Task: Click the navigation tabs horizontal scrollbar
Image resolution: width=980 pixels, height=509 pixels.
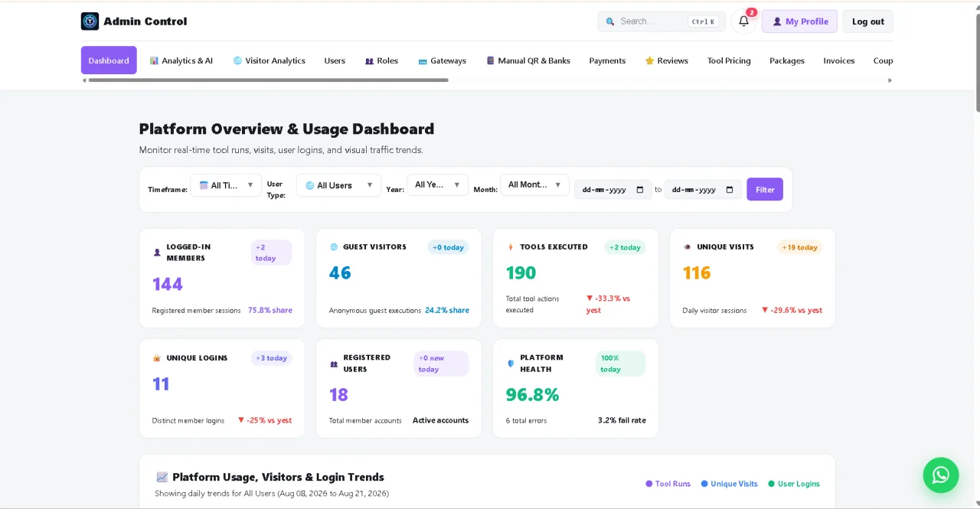Action: point(268,80)
